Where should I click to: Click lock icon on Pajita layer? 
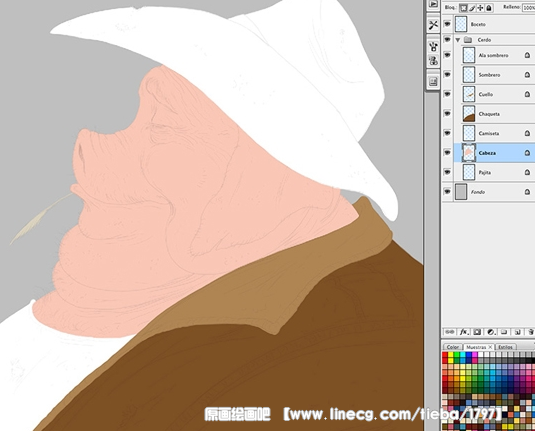[527, 172]
